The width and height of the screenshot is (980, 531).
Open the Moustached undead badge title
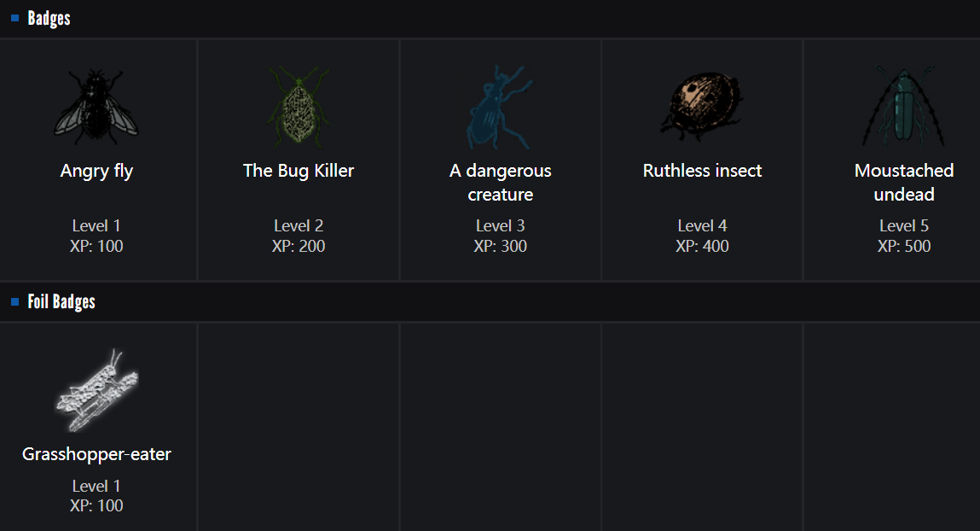[904, 183]
